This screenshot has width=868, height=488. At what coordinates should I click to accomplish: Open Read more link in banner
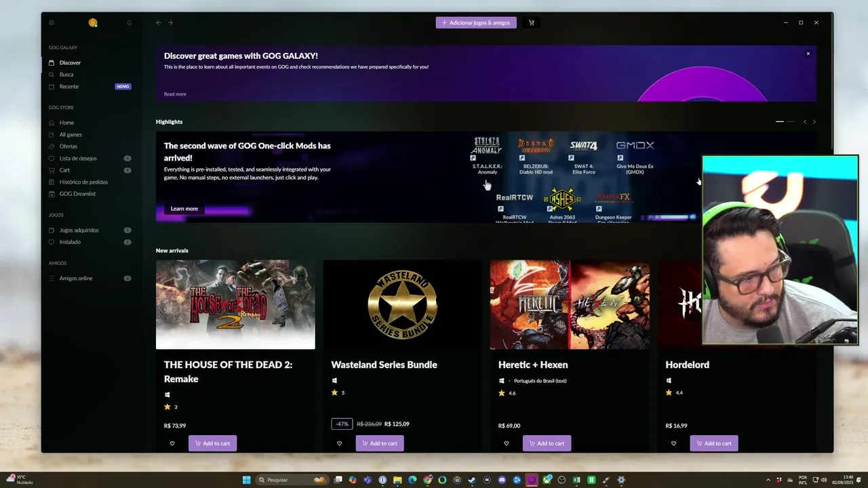coord(175,94)
